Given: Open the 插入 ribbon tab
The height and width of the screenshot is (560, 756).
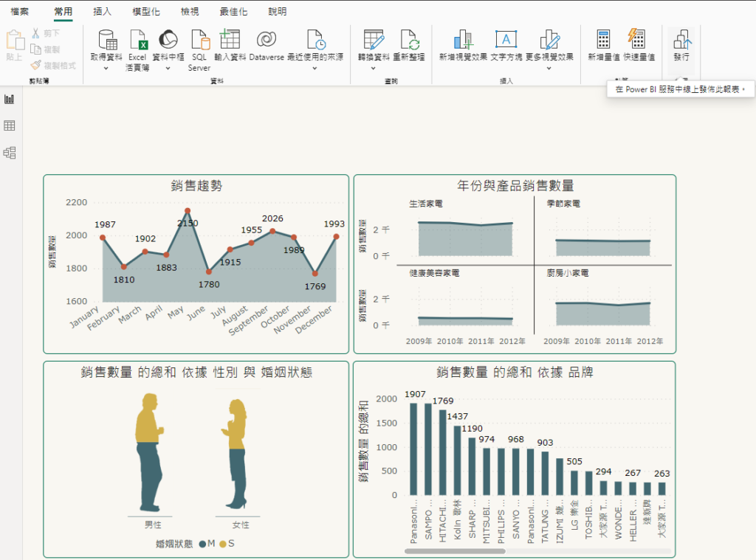Looking at the screenshot, I should click(x=103, y=12).
